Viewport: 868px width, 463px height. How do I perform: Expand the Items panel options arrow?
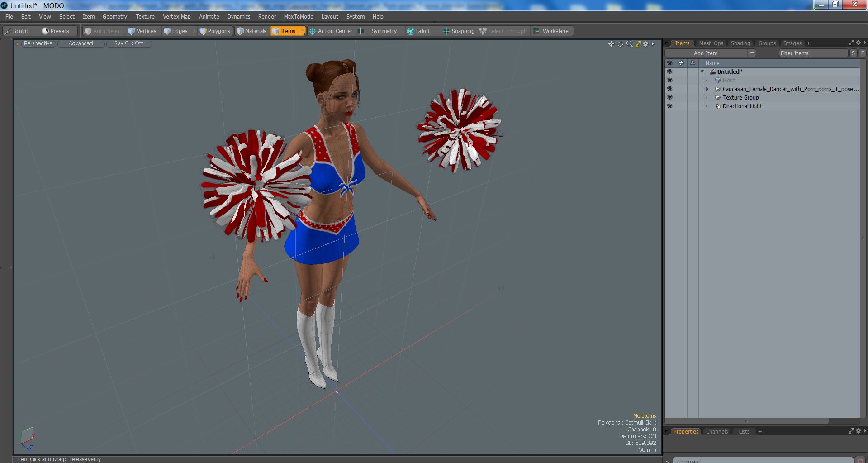(x=865, y=43)
